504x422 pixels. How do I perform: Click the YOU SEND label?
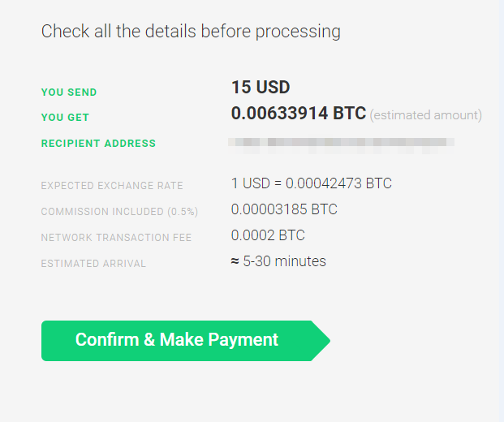coord(69,93)
